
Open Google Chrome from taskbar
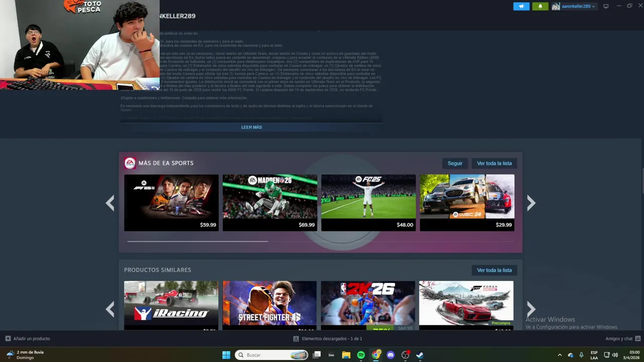click(x=376, y=355)
